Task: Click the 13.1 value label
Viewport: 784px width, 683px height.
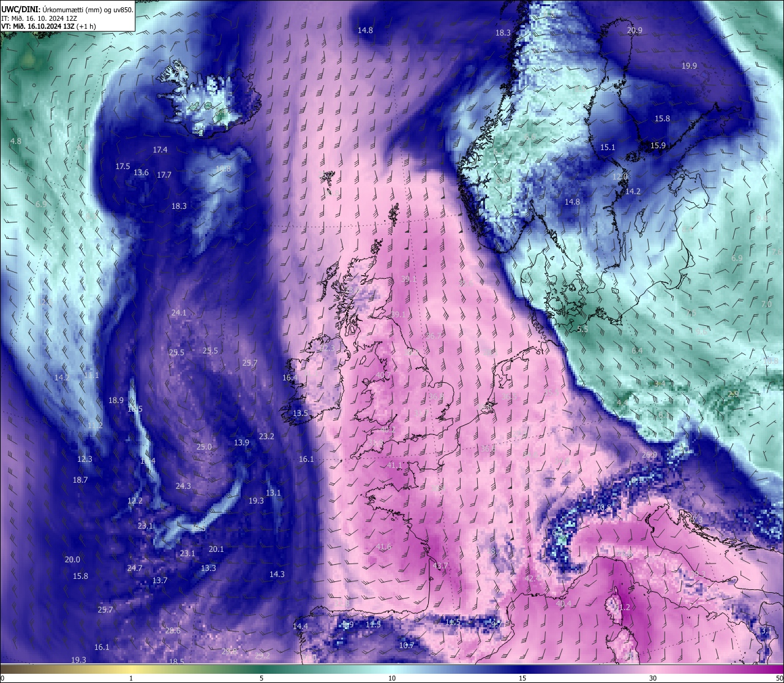Action: click(x=273, y=492)
